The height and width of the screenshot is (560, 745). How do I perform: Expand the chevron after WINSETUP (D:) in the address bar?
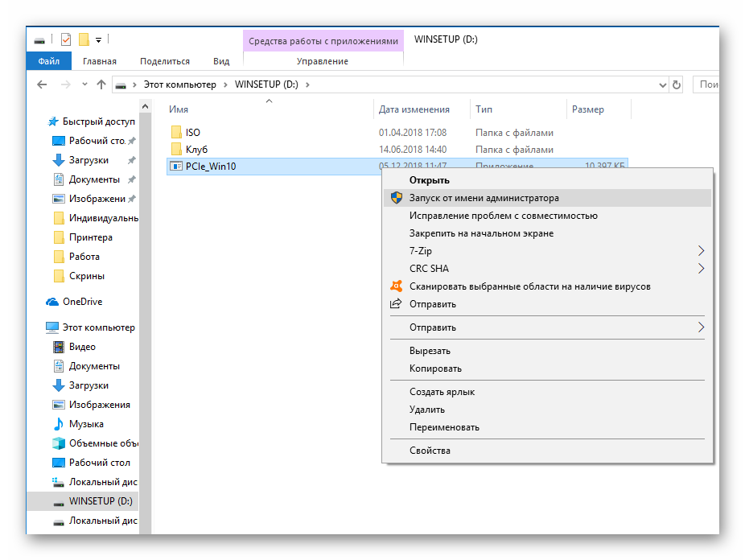tap(307, 84)
